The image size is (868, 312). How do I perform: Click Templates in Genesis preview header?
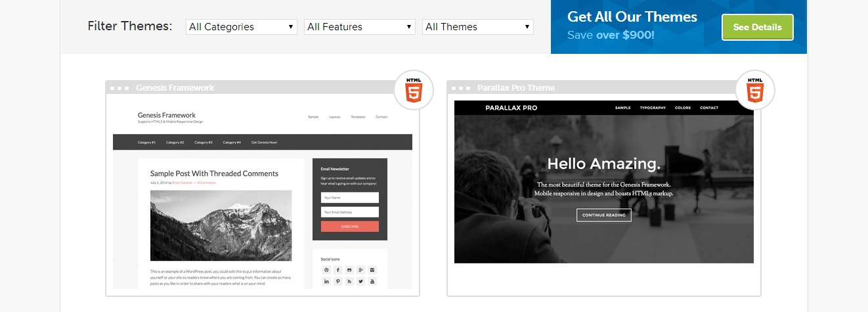[358, 117]
